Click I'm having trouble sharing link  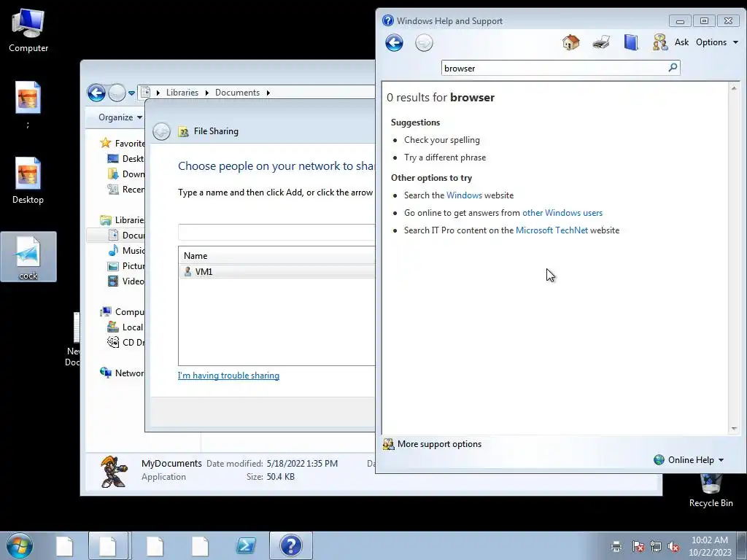228,376
